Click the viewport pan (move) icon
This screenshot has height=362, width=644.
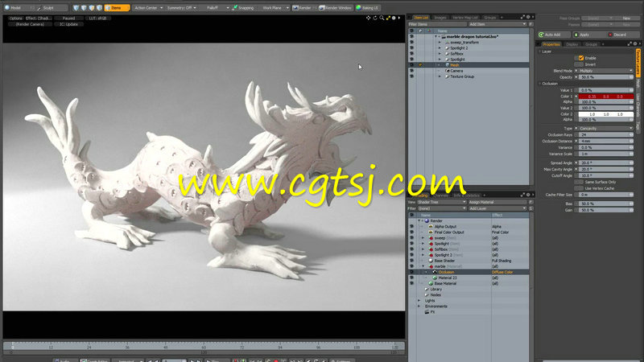coord(369,18)
